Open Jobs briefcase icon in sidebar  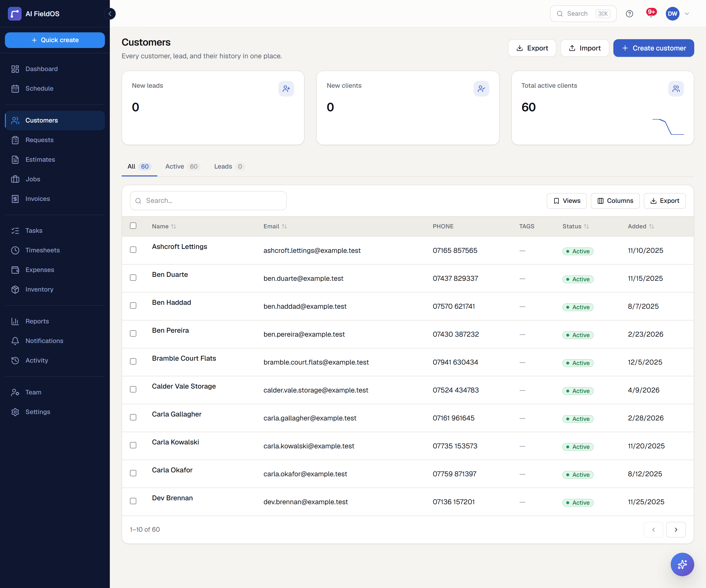pyautogui.click(x=15, y=179)
